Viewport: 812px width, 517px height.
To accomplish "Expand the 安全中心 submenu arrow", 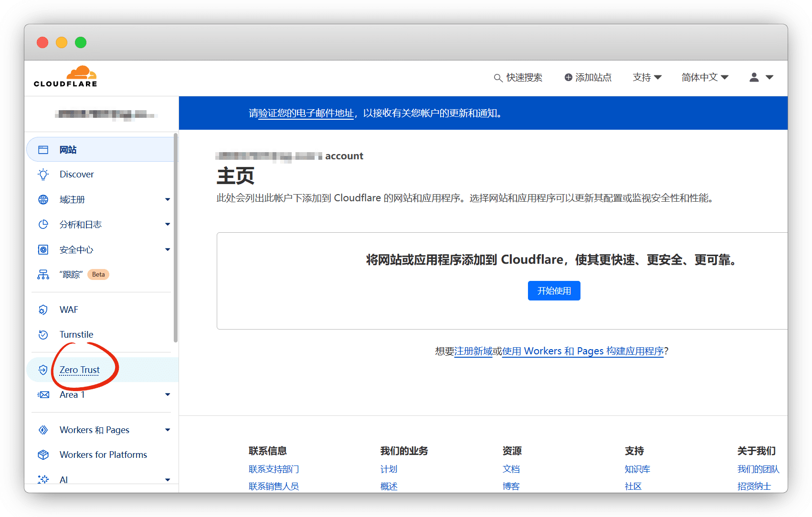I will click(x=168, y=249).
